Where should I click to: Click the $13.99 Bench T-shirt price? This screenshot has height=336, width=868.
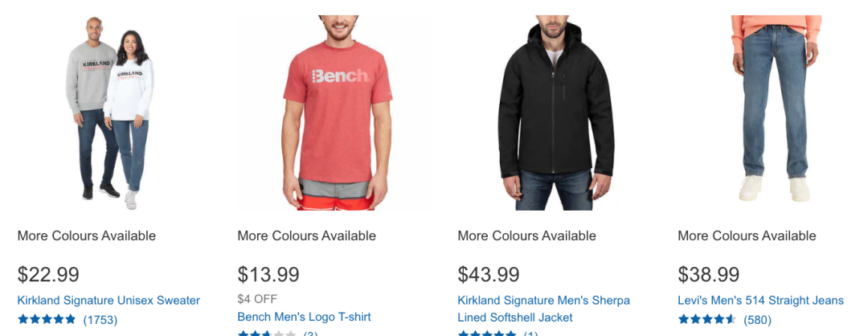268,275
